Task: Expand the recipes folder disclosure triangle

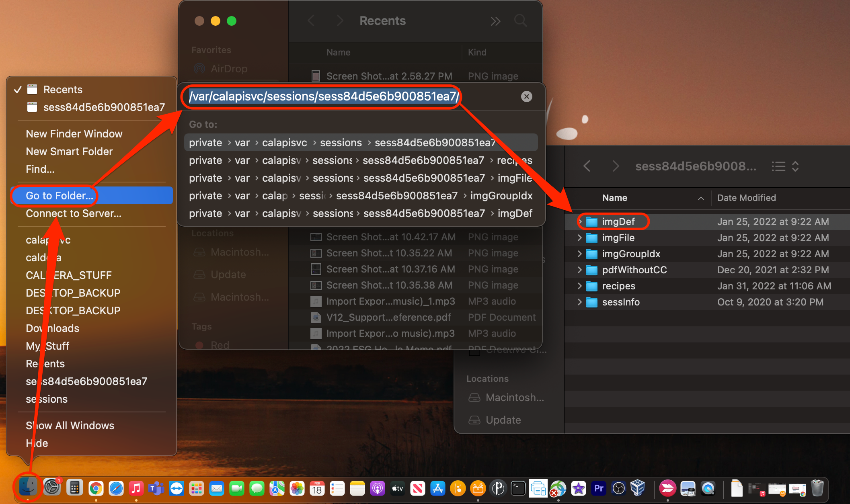Action: (x=579, y=286)
